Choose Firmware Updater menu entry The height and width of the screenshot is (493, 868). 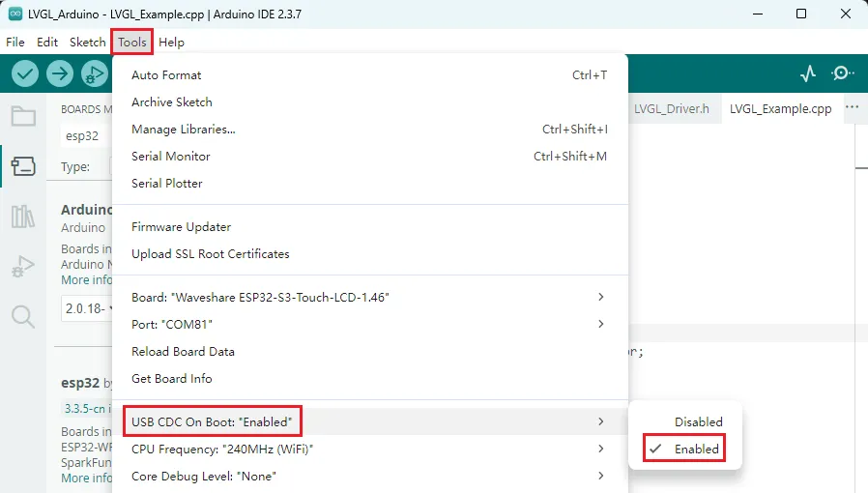click(x=370, y=227)
